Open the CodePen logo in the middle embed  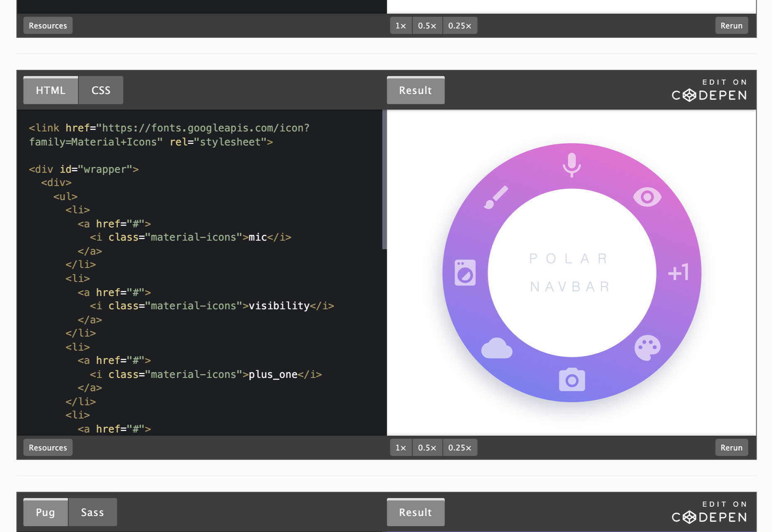point(709,95)
